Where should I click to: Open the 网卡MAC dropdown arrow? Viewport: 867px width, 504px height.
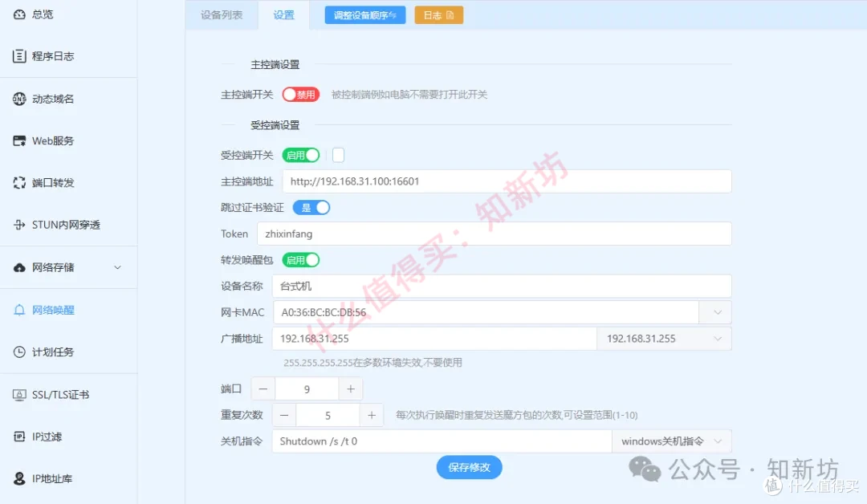717,312
